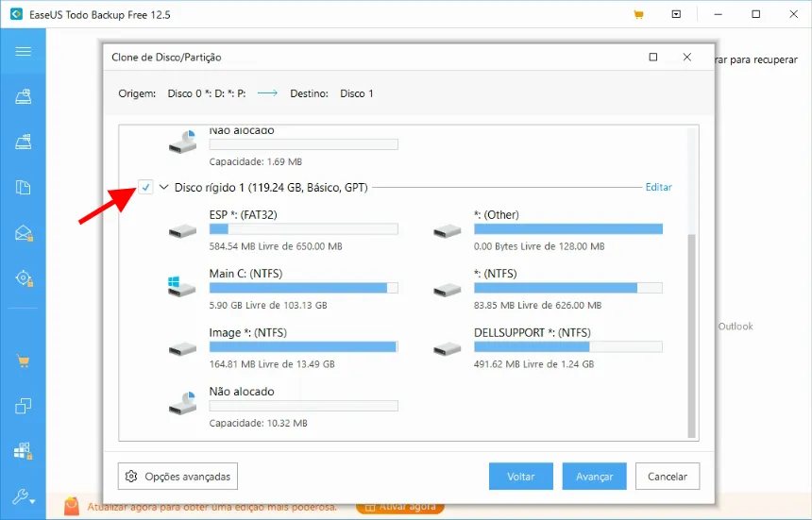Screen dimensions: 812x520
Task: Click the Editar link for Disco rígido 1
Action: click(x=659, y=187)
